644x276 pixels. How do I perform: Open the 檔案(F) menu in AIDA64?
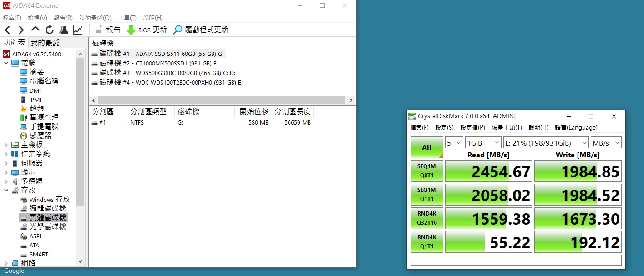(12, 18)
